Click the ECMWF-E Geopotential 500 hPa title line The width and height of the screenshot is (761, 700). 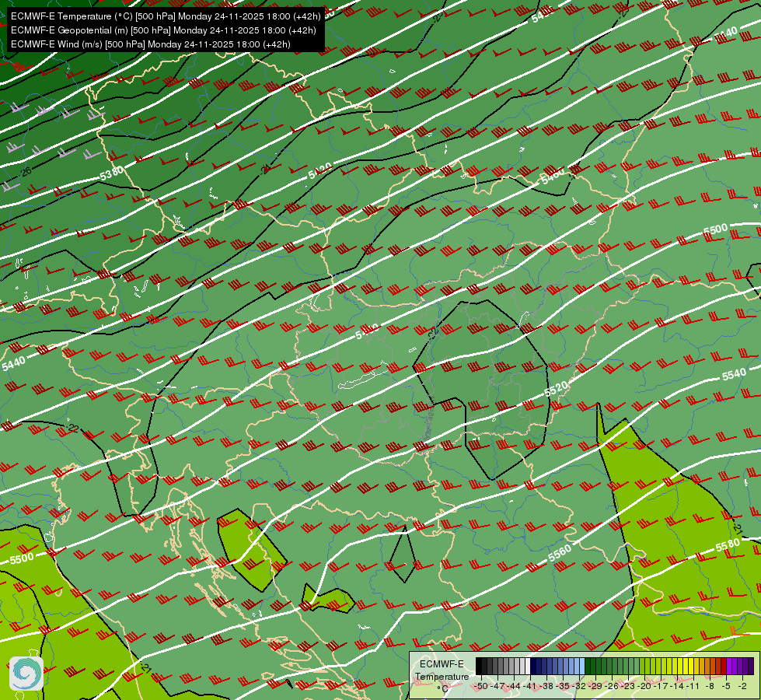click(163, 30)
